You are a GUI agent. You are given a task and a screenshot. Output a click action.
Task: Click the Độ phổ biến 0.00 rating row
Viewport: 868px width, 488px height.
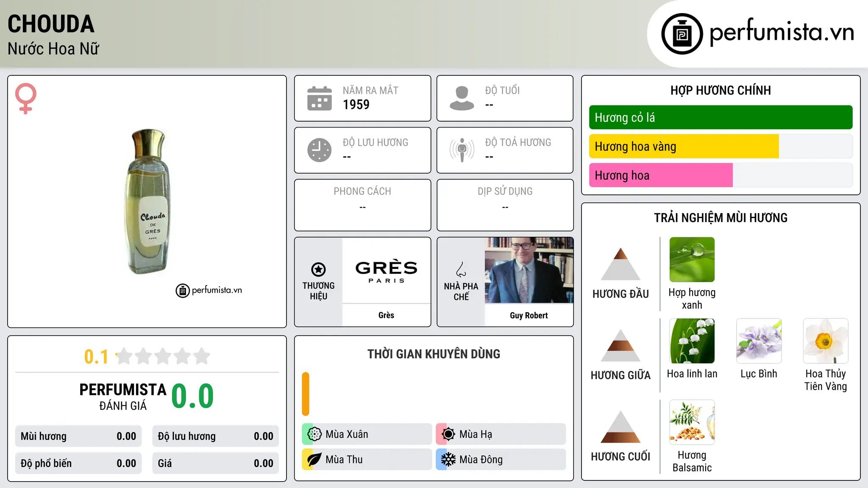coord(78,463)
